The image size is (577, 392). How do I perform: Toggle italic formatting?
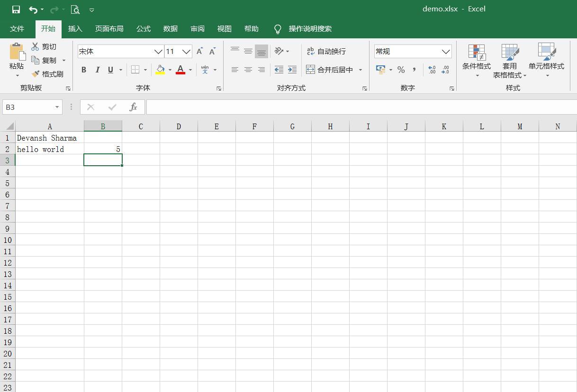(x=98, y=70)
